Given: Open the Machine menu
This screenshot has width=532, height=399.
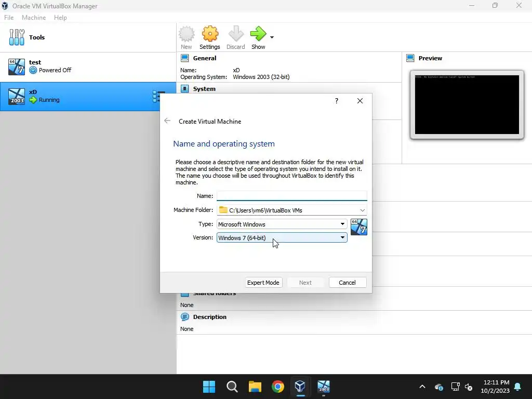Looking at the screenshot, I should click(34, 17).
